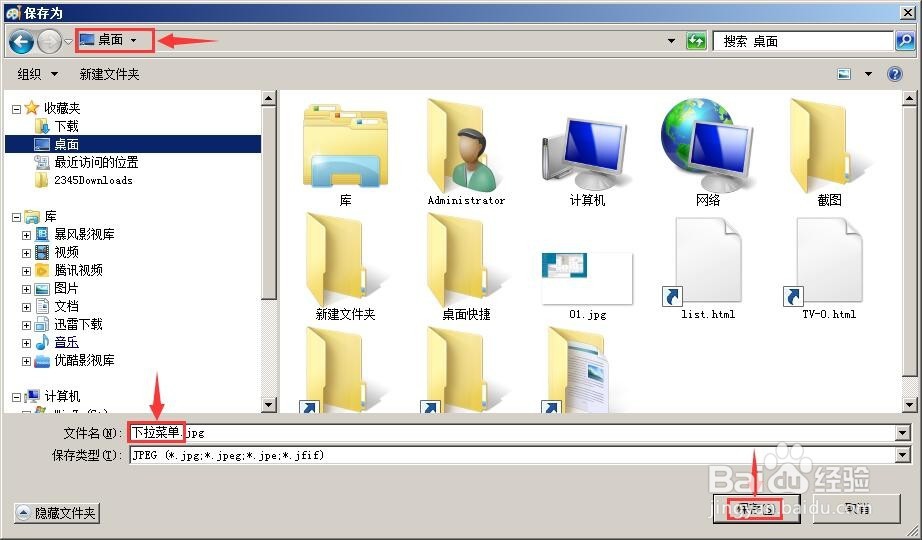Open the 组织 menu
This screenshot has width=922, height=540.
coord(38,74)
